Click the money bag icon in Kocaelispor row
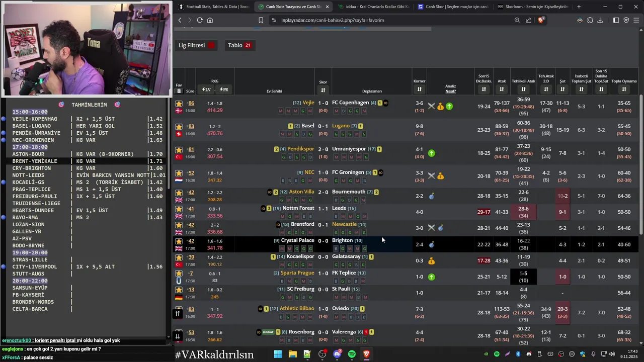 pyautogui.click(x=431, y=261)
